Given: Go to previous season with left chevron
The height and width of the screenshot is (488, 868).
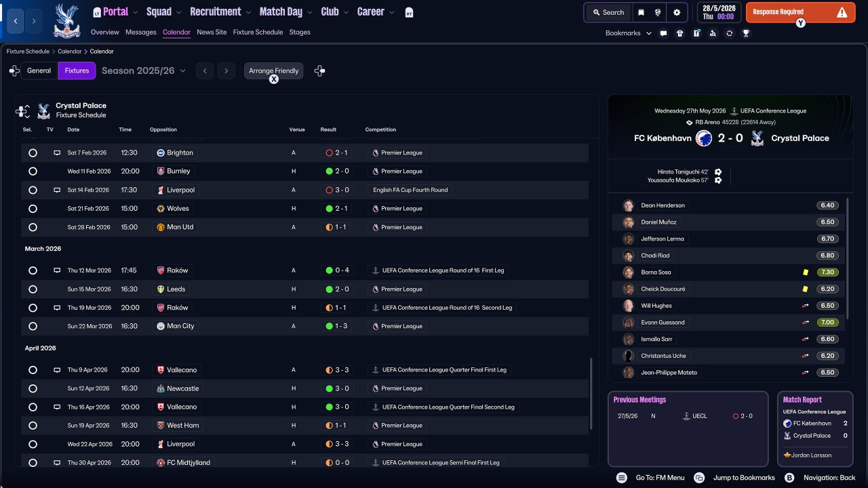Looking at the screenshot, I should [205, 70].
